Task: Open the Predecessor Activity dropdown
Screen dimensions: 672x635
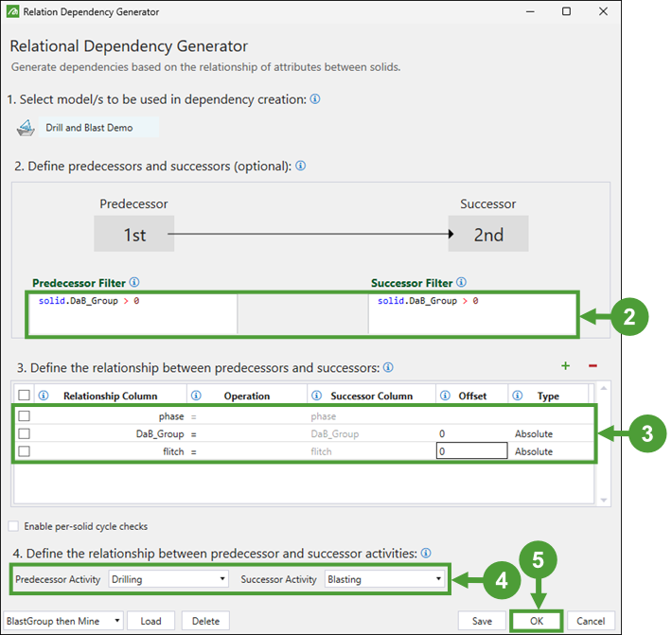Action: pos(168,578)
